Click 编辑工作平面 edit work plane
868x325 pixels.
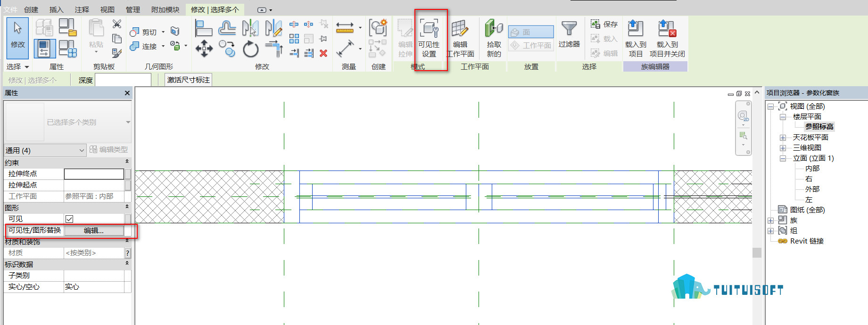click(460, 39)
